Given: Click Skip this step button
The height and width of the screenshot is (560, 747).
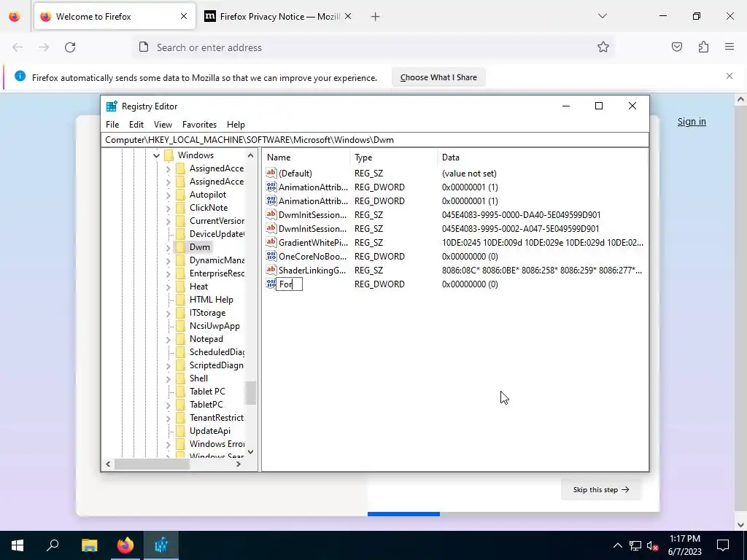Looking at the screenshot, I should 600,489.
